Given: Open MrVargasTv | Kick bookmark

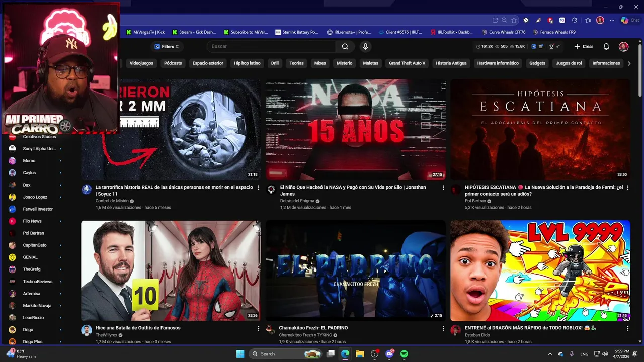Looking at the screenshot, I should pos(145,32).
